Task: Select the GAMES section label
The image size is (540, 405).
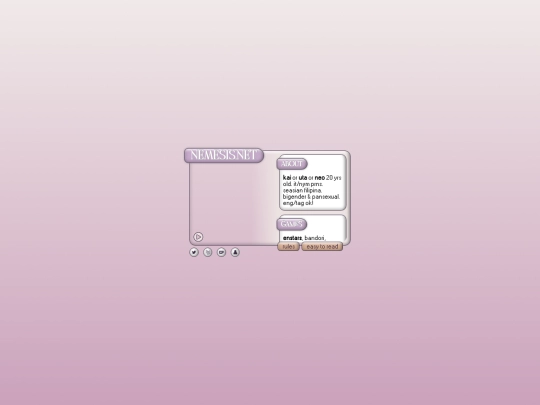Action: click(292, 225)
